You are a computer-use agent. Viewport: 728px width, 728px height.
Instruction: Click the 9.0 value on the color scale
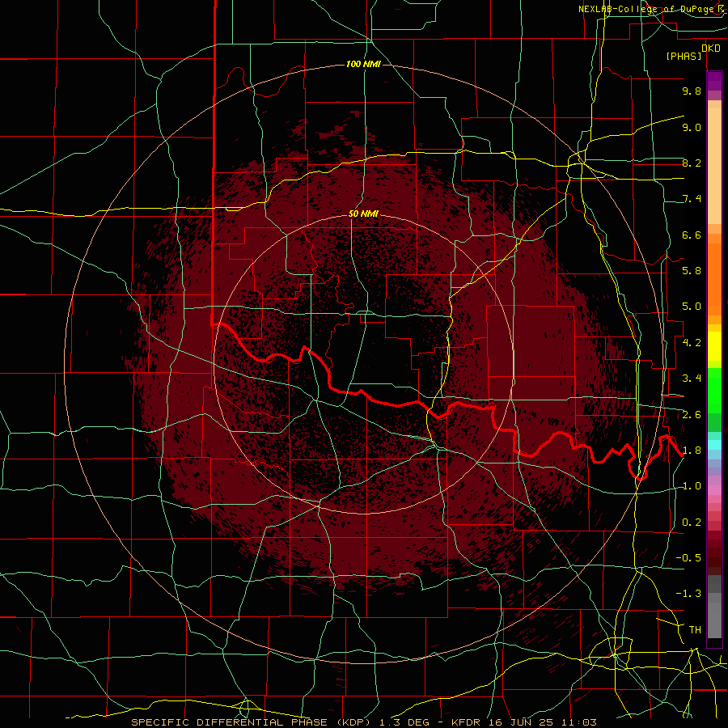tap(692, 127)
